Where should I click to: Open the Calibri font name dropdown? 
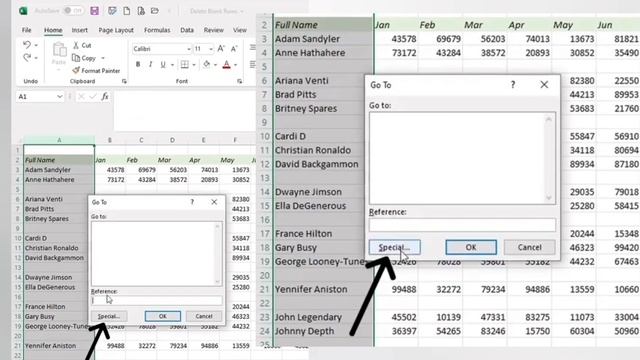pos(189,49)
